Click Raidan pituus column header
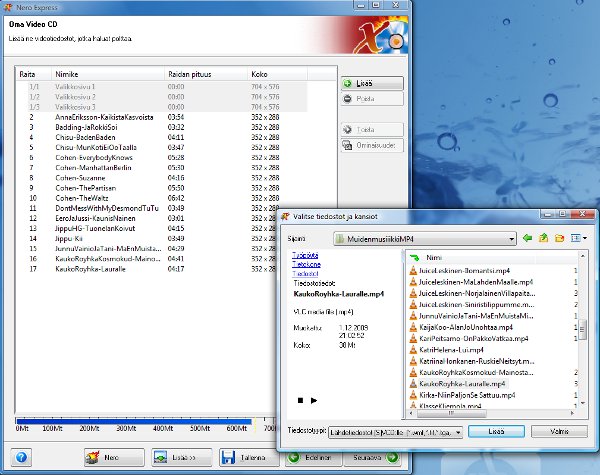This screenshot has width=600, height=475. click(206, 74)
